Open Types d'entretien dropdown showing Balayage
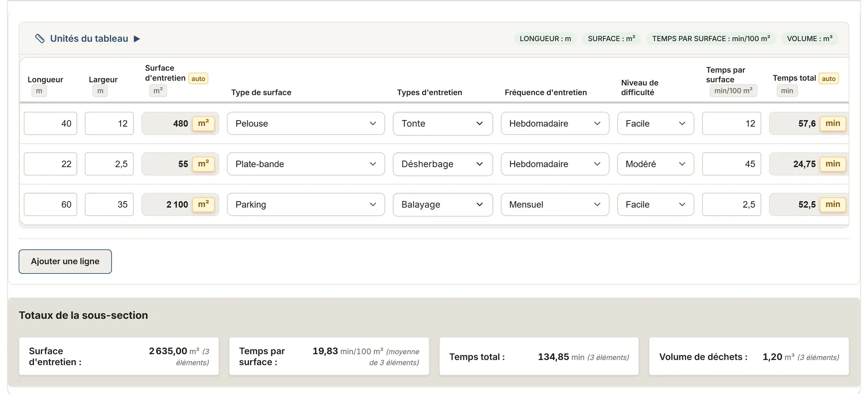Screen dimensions: 868x394 [x=443, y=204]
